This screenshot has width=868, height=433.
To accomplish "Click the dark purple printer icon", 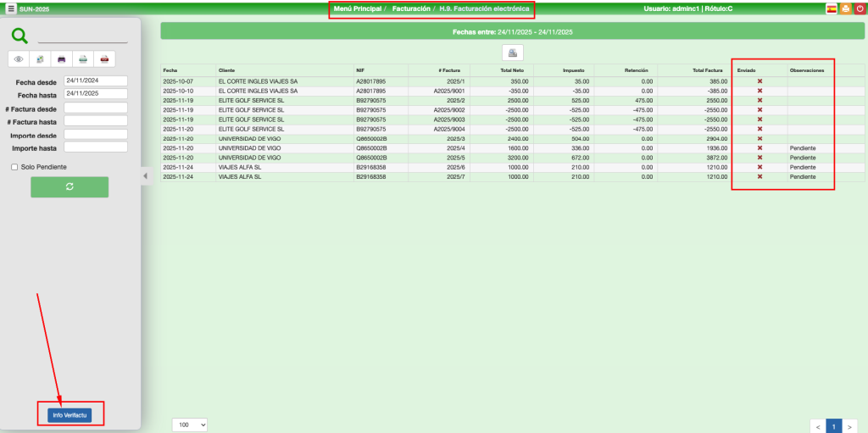I will click(61, 59).
